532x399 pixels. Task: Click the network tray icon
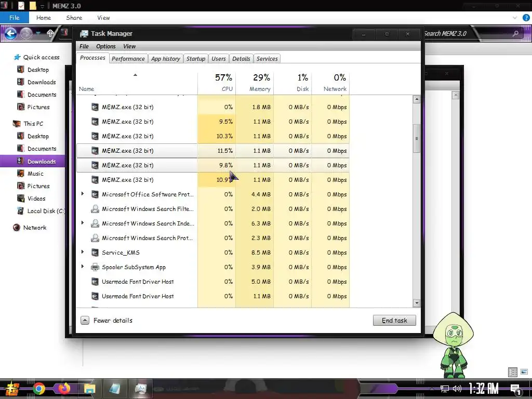(445, 389)
